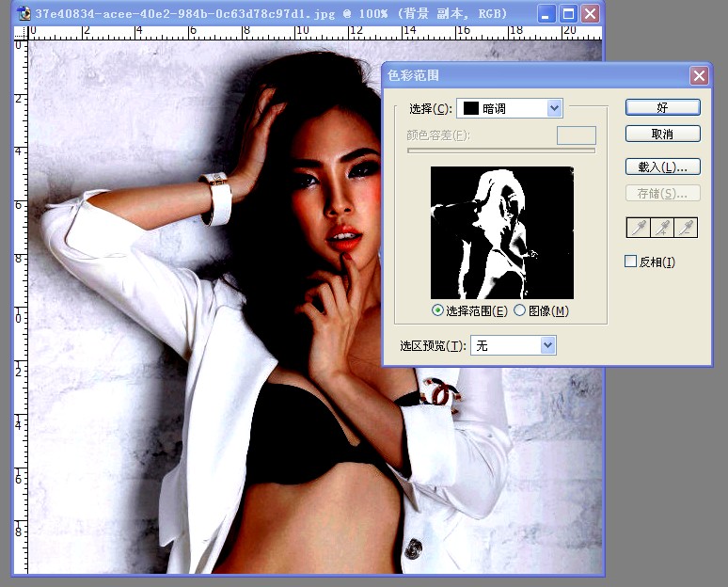Click the 暗调 black color swatch
Viewport: 728px width, 587px height.
471,108
